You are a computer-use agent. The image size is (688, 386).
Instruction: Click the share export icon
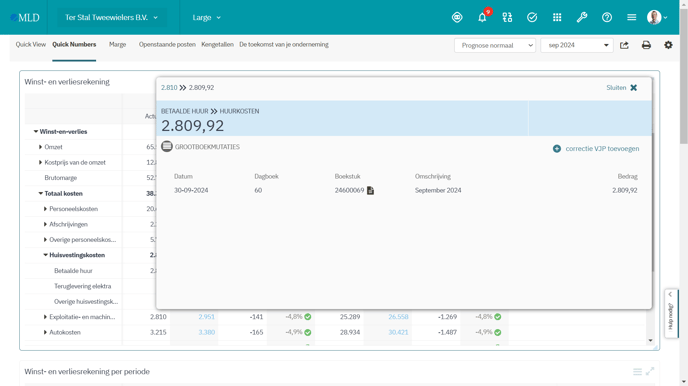pos(624,45)
